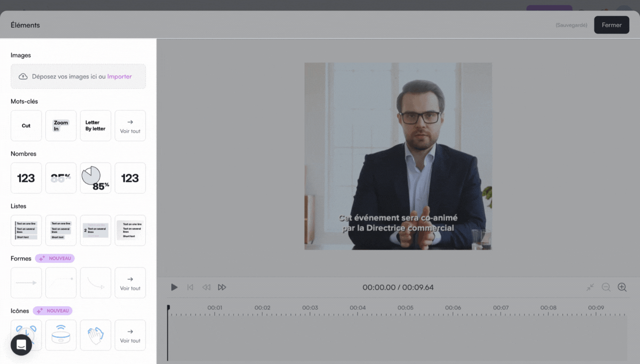Click the NOUVEAU badge next to Icônes

coord(52,311)
